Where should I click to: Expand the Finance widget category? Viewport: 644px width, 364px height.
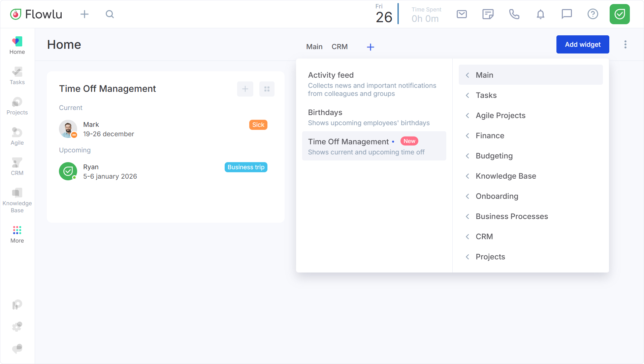coord(489,136)
